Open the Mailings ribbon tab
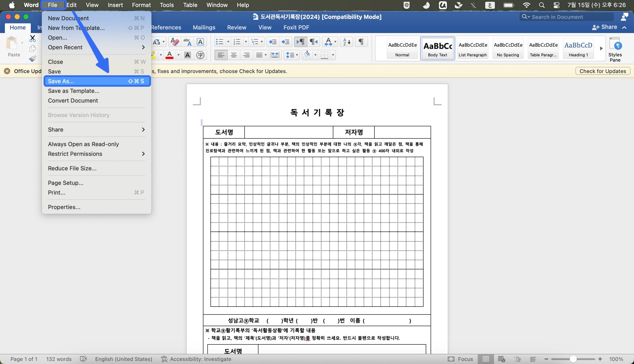Viewport: 634px width, 364px height. (x=204, y=27)
